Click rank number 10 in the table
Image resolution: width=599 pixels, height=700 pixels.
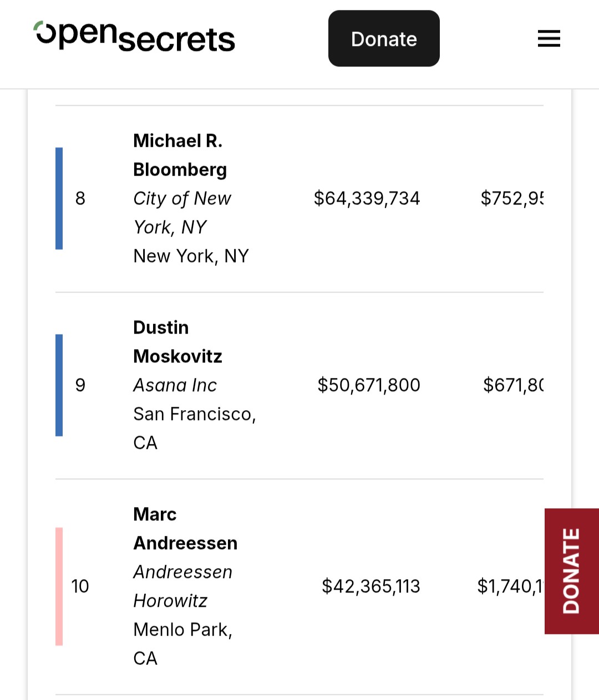click(80, 586)
